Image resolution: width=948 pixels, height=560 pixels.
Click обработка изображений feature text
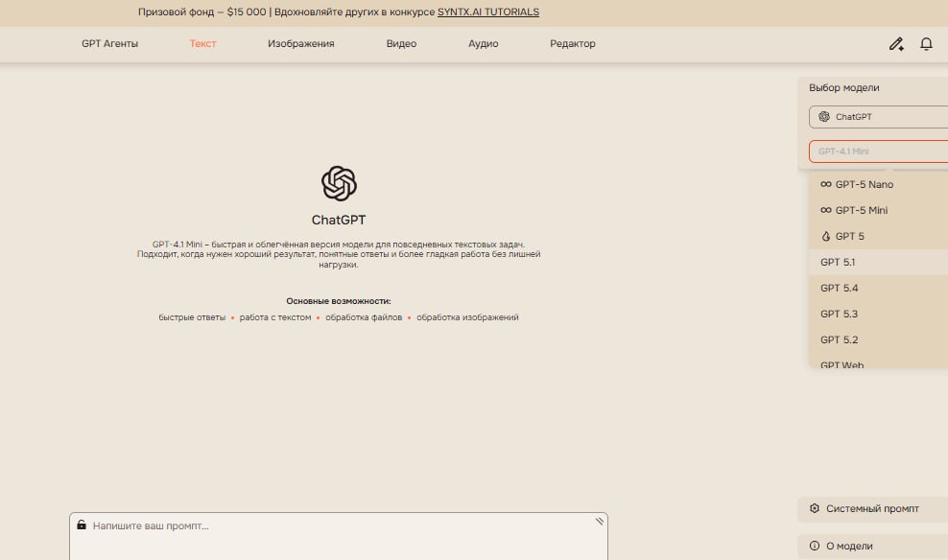coord(467,317)
